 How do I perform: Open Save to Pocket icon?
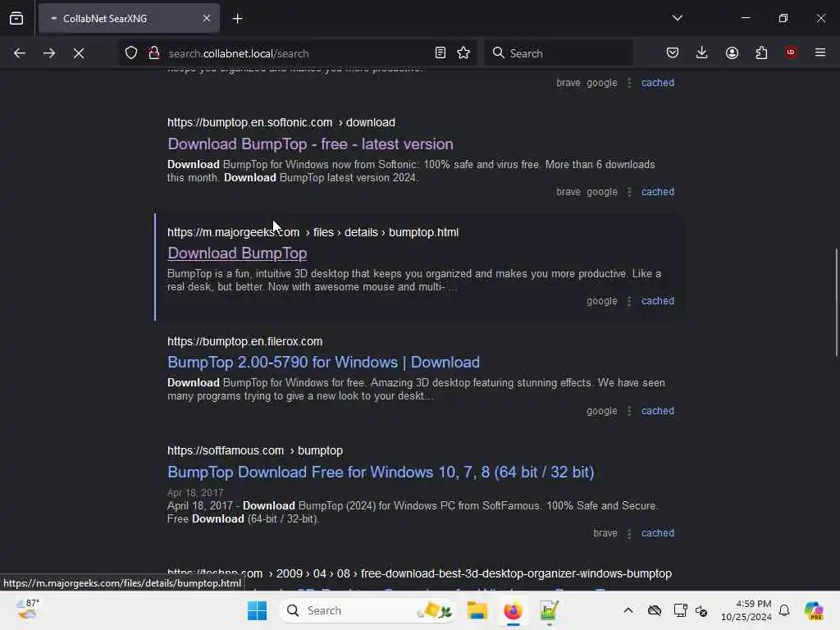[x=673, y=53]
